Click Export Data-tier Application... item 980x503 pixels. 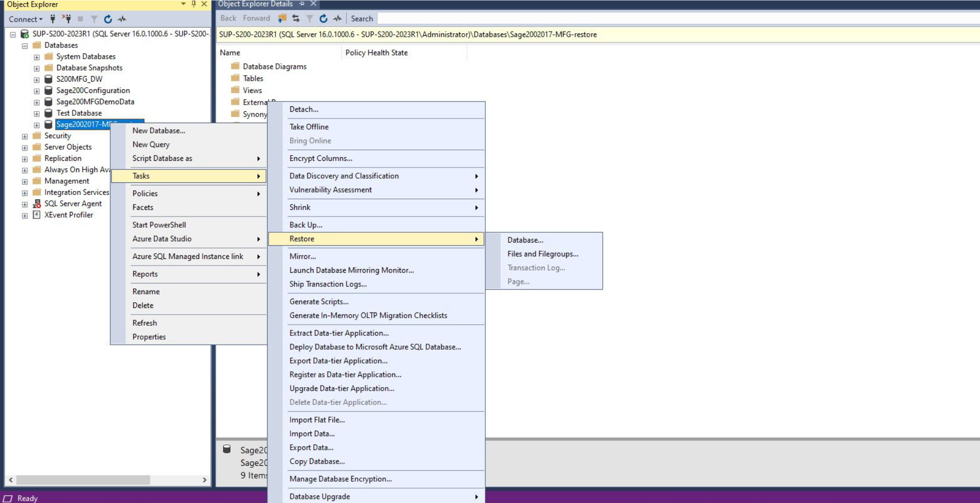tap(376, 361)
